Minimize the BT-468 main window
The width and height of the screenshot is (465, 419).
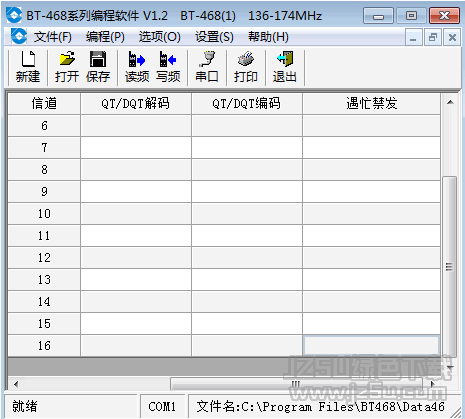[378, 16]
